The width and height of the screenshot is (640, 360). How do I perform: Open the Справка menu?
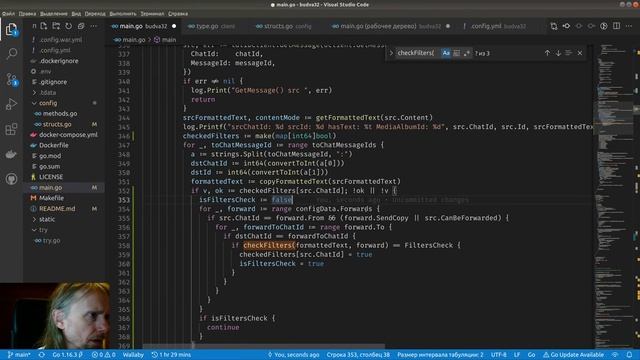178,13
